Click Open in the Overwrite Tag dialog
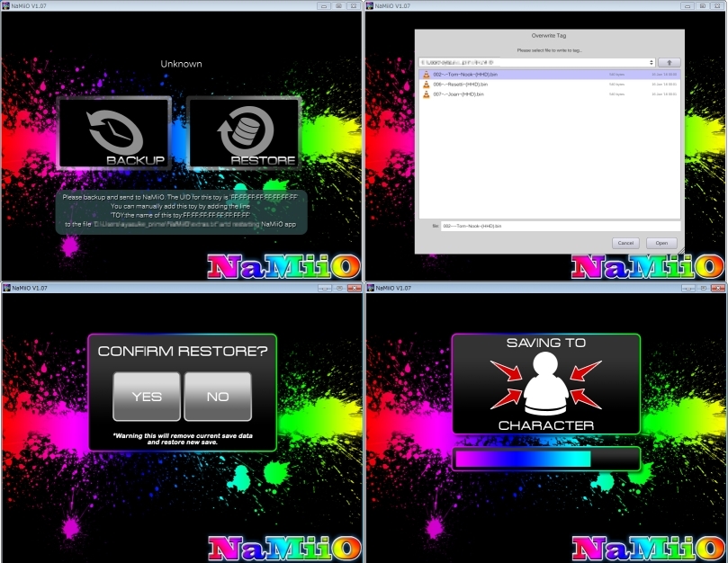The width and height of the screenshot is (728, 563). click(x=661, y=243)
